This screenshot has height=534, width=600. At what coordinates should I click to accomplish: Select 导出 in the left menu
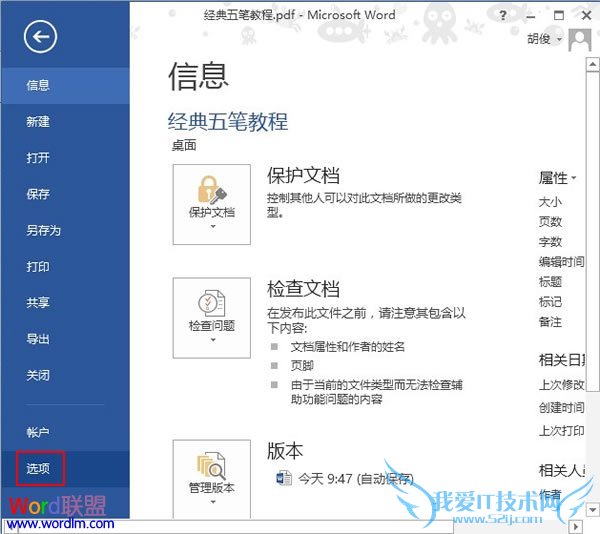click(65, 339)
